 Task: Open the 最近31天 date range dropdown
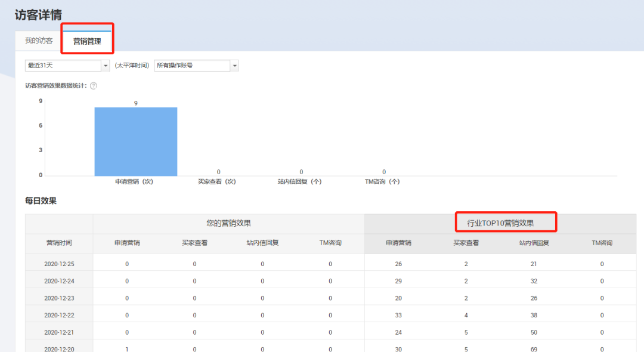click(67, 66)
